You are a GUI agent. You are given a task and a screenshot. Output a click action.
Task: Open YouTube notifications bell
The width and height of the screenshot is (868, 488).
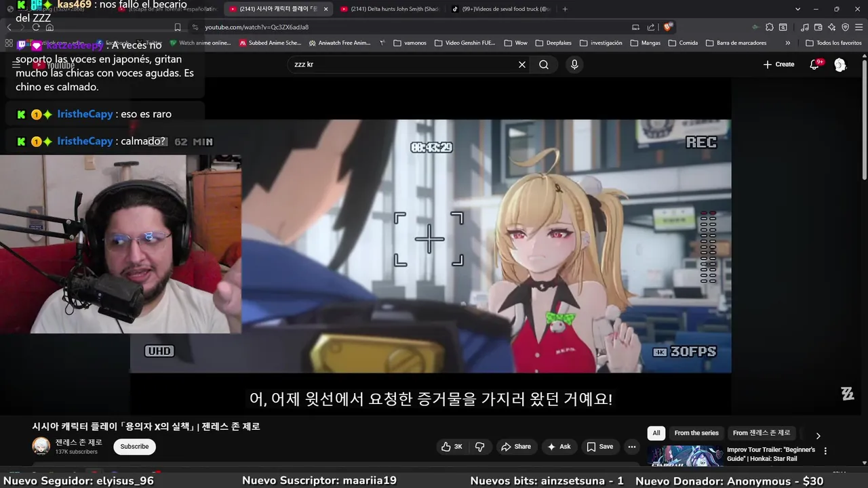pyautogui.click(x=816, y=64)
